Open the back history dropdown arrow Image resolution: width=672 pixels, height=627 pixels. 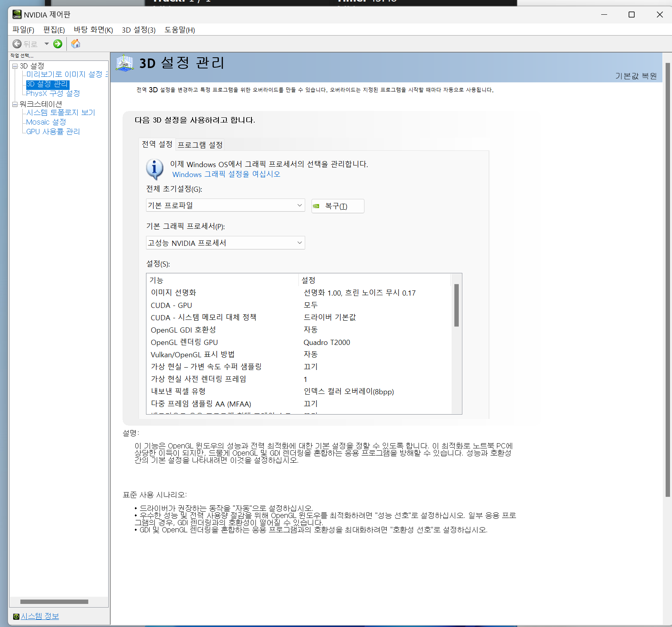tap(47, 44)
